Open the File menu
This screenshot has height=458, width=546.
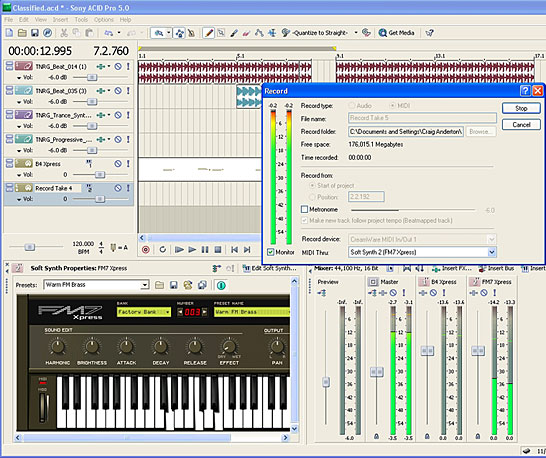point(9,20)
